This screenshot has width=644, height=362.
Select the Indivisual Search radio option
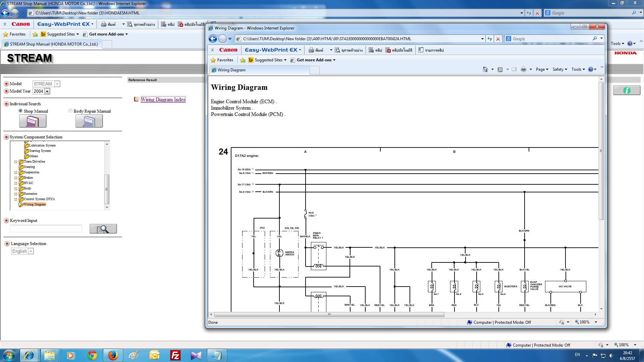point(6,104)
